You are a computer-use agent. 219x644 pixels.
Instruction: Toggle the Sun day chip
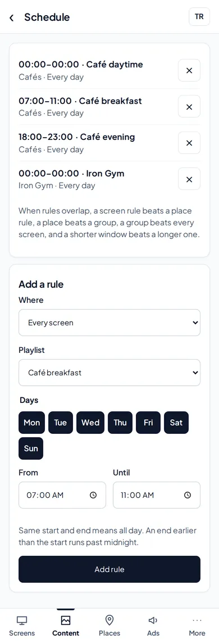tap(31, 448)
